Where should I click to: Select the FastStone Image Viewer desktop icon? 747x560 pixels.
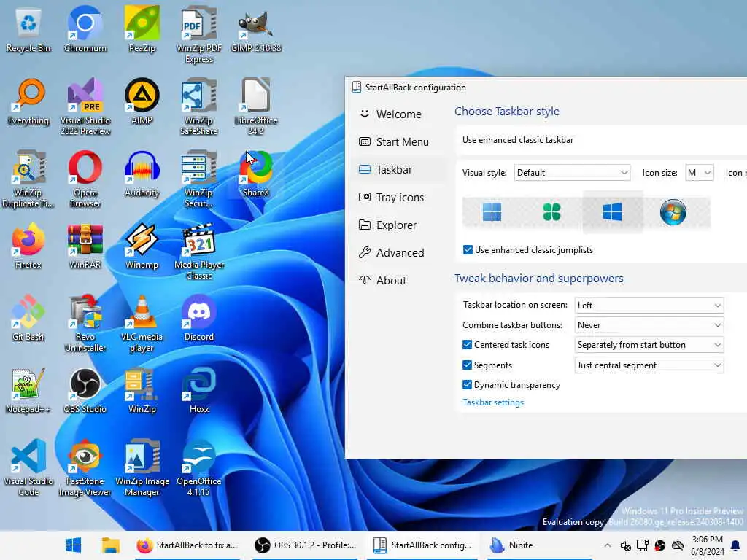tap(85, 469)
